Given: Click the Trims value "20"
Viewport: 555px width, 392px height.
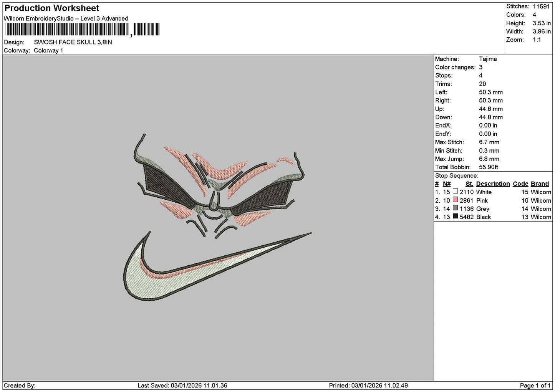Looking at the screenshot, I should [x=482, y=84].
